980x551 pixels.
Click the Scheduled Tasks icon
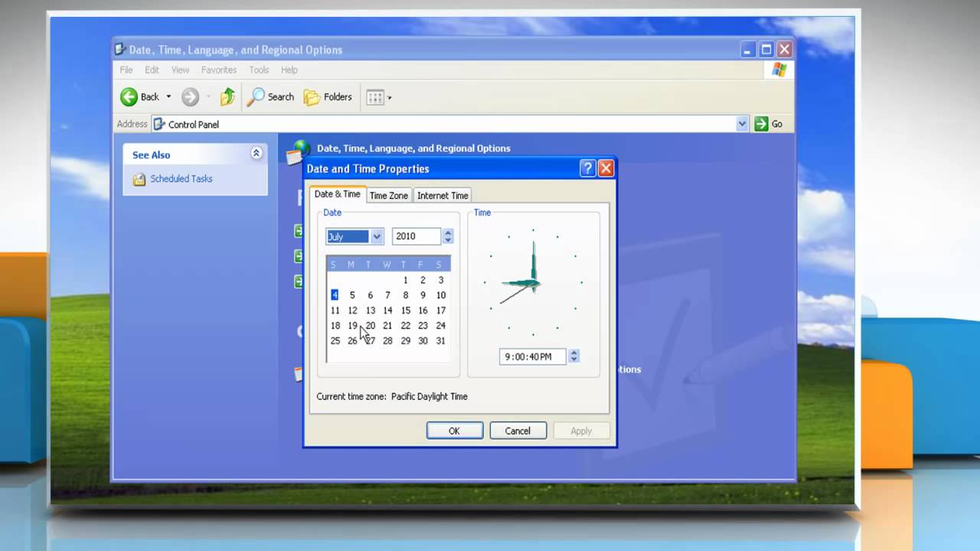[x=139, y=179]
